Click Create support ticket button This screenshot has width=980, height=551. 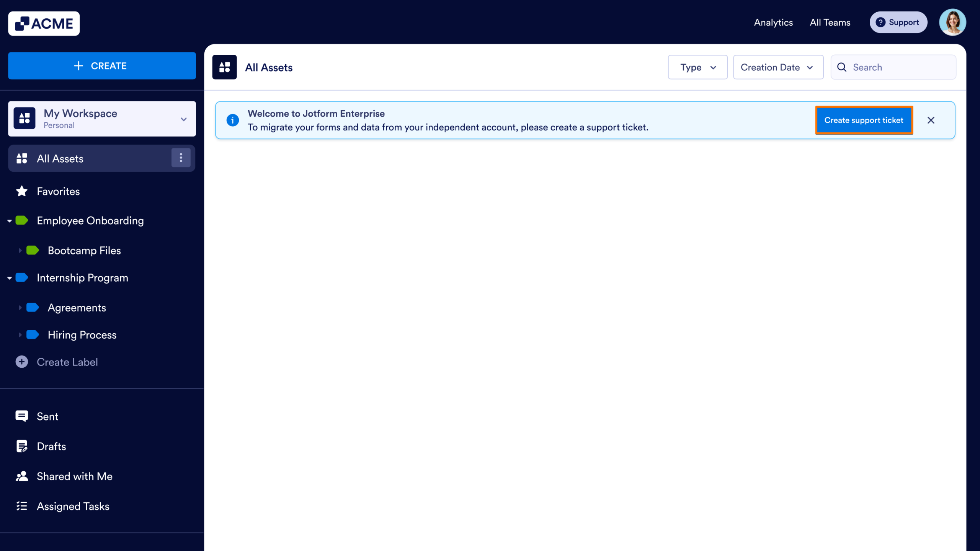(864, 120)
